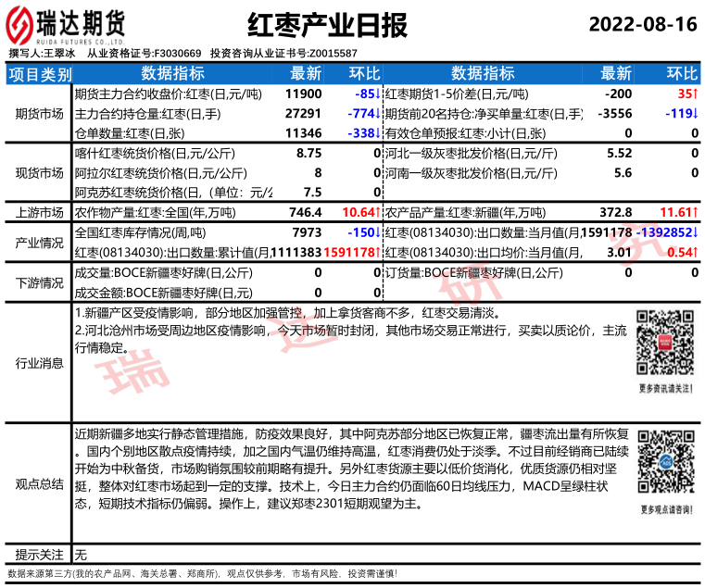Screen dimensions: 705x588
Task: Select the 项目类别 header cell
Action: pyautogui.click(x=39, y=74)
